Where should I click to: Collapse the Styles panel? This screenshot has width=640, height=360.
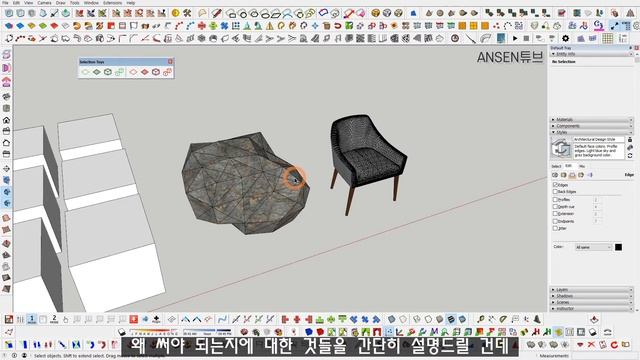click(591, 132)
